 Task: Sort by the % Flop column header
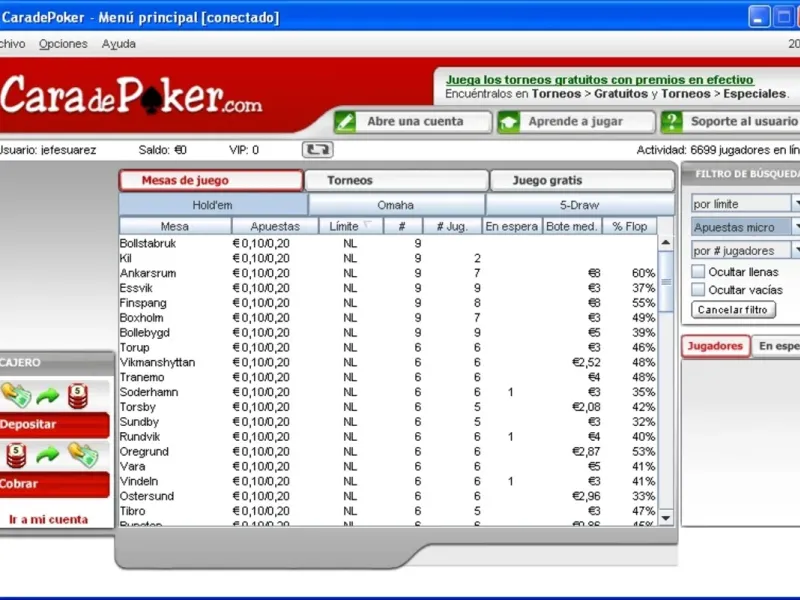630,226
